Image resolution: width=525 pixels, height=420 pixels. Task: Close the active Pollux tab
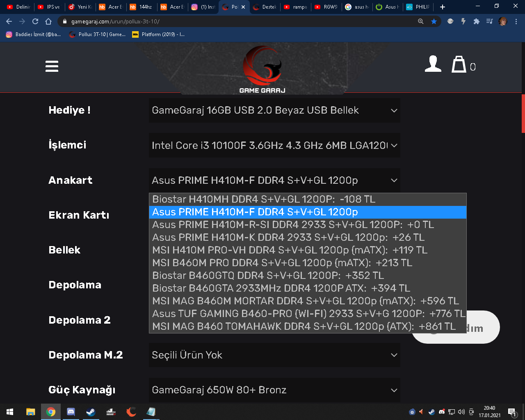(243, 7)
